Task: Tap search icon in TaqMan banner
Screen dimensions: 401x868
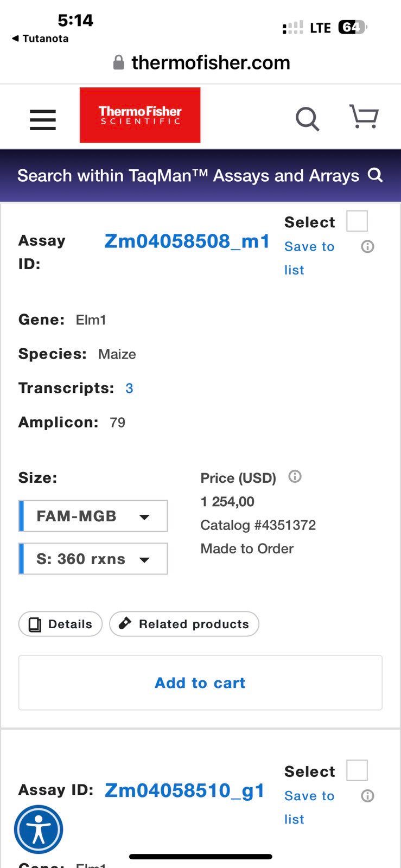Action: (x=375, y=175)
